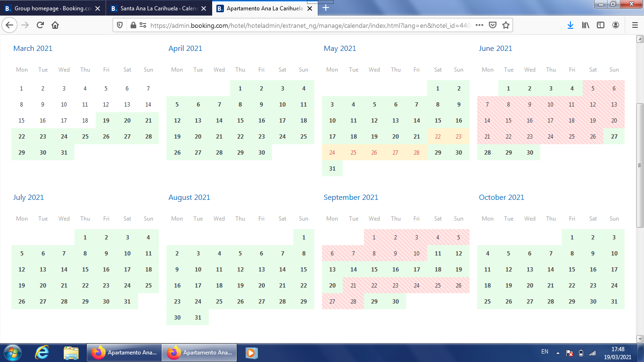Show hidden system tray icons arrow

[558, 353]
